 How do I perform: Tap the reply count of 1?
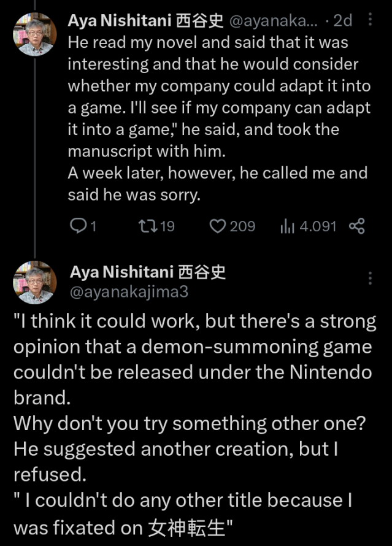[93, 226]
